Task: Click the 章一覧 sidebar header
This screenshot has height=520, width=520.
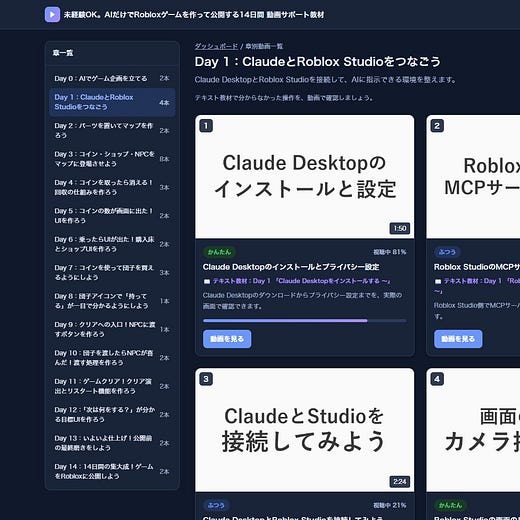Action: click(63, 53)
